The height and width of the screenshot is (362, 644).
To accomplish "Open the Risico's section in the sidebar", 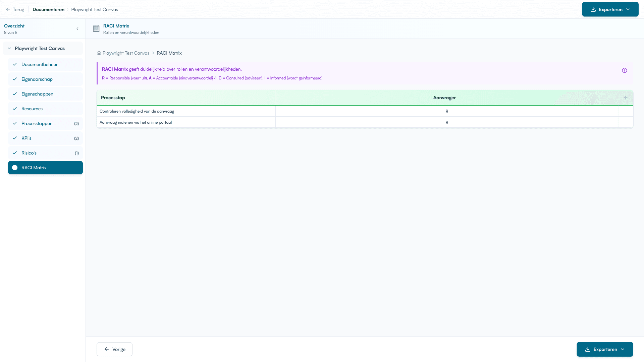I will 29,153.
